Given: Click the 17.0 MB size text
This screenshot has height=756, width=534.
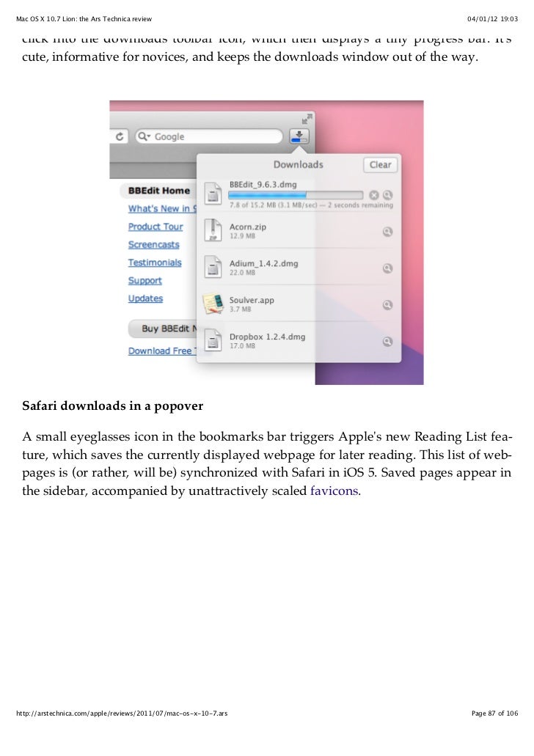Looking at the screenshot, I should [x=242, y=345].
